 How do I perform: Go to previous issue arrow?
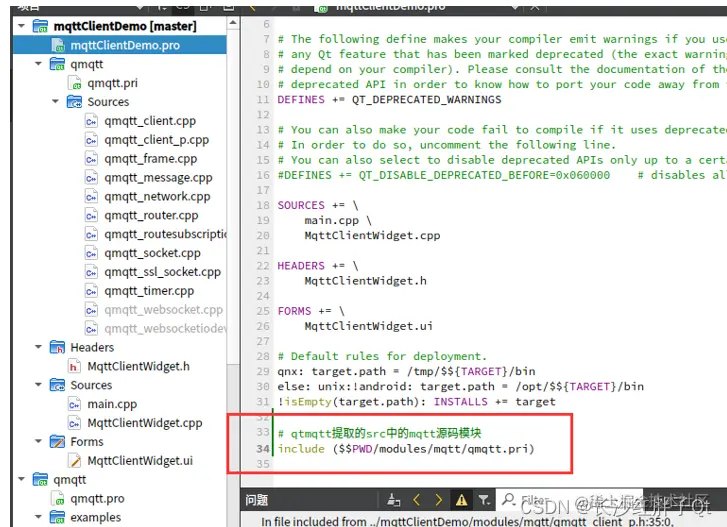[x=416, y=500]
